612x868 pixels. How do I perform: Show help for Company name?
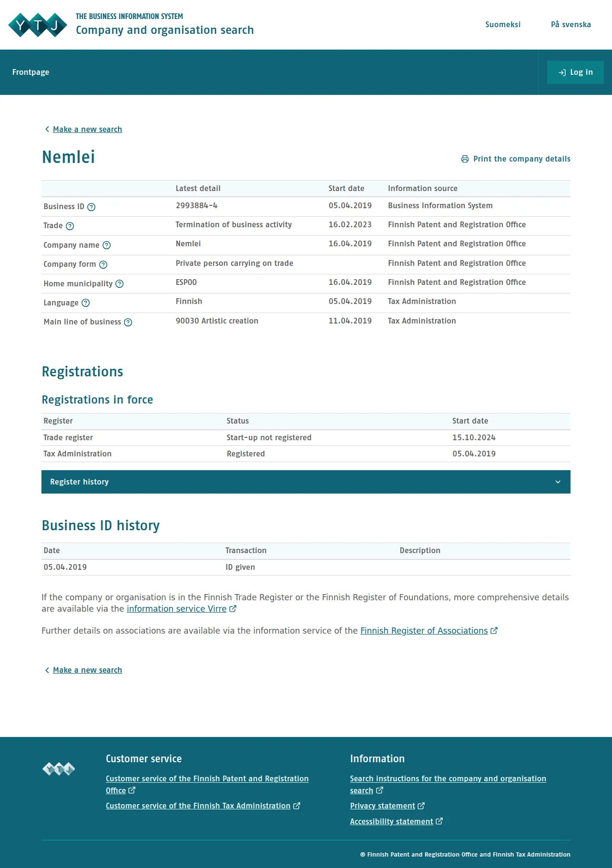point(107,245)
